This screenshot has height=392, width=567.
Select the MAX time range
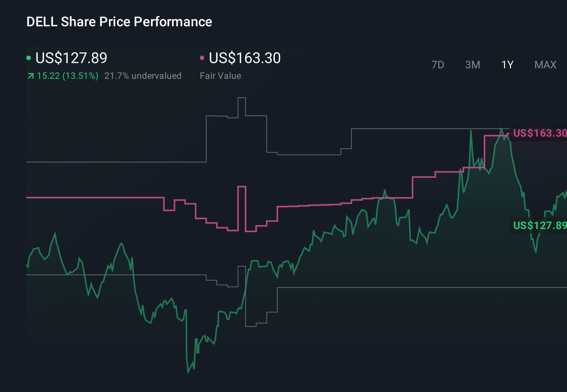[545, 65]
